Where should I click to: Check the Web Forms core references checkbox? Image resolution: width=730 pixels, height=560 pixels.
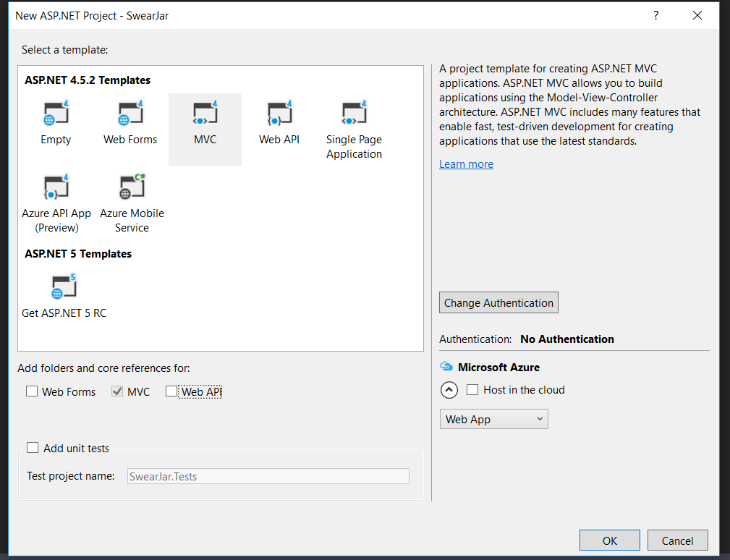pos(32,391)
